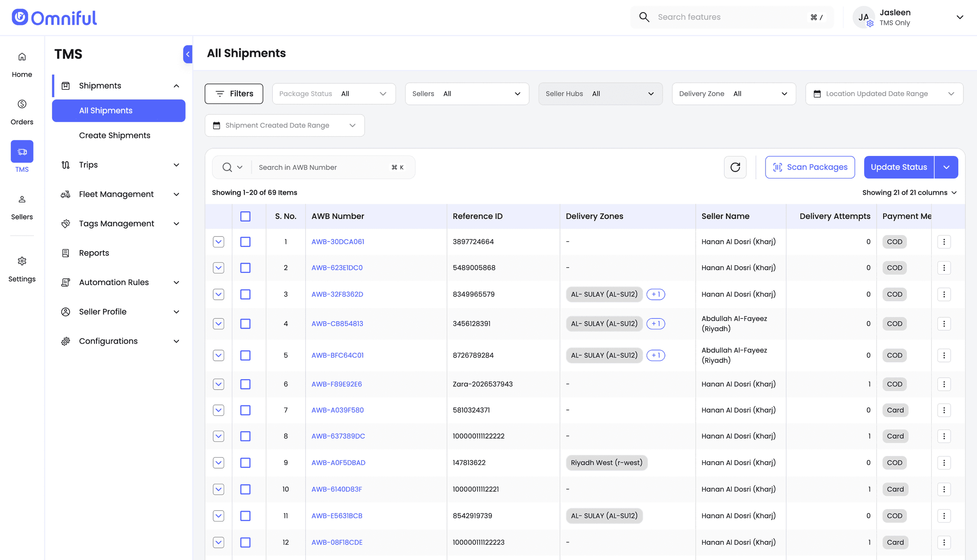Viewport: 977px width, 560px height.
Task: Expand the Fleet Management menu
Action: coord(119,194)
